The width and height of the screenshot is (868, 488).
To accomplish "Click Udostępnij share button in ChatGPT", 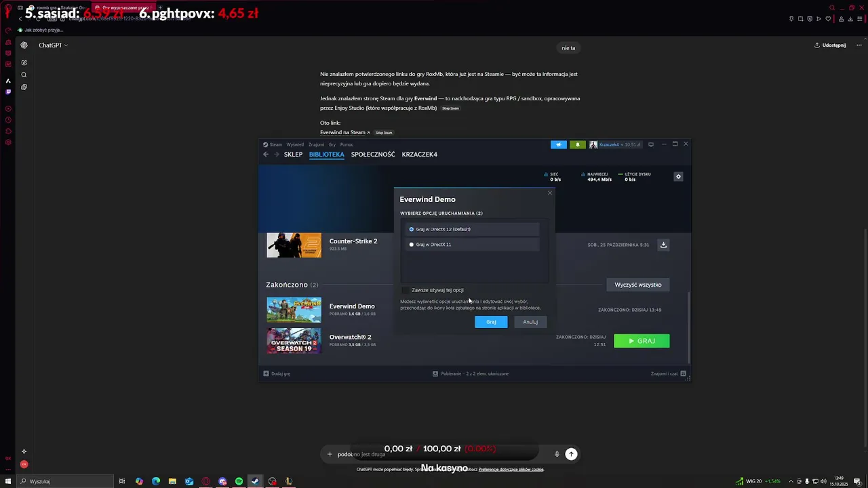I will [830, 45].
